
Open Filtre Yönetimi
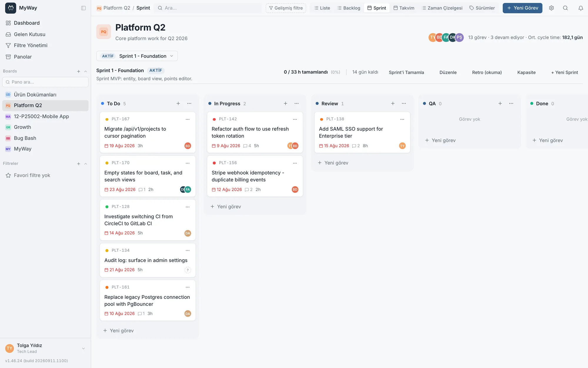click(45, 45)
